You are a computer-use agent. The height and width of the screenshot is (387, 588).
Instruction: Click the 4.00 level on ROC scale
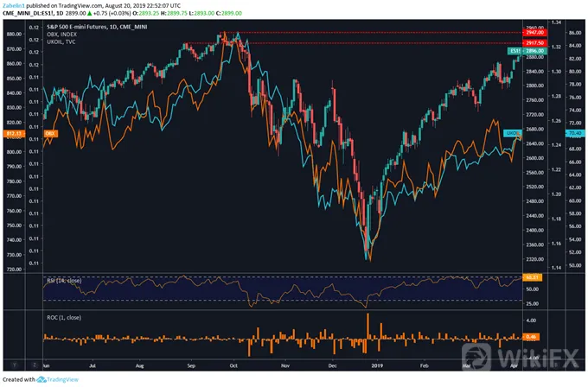[x=531, y=320]
